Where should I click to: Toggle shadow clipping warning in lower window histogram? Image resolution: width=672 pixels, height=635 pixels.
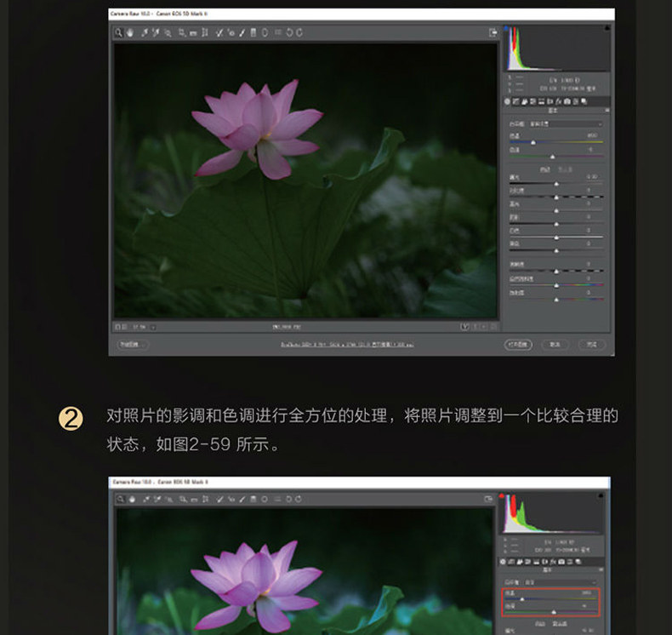click(501, 496)
